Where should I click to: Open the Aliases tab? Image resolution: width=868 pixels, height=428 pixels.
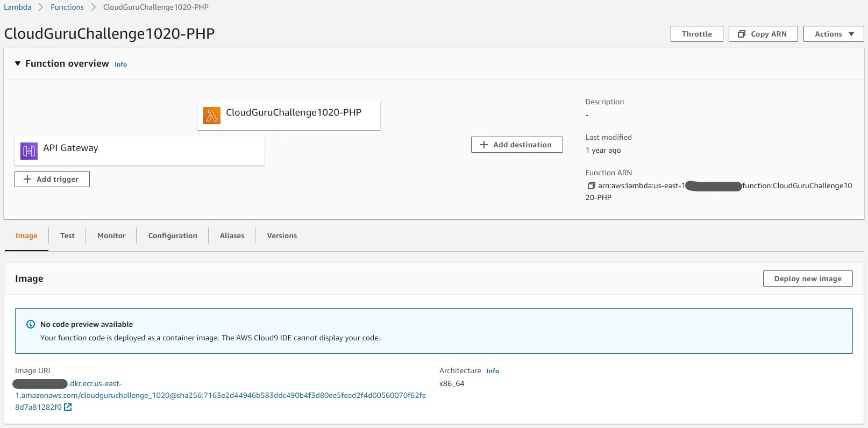tap(232, 236)
